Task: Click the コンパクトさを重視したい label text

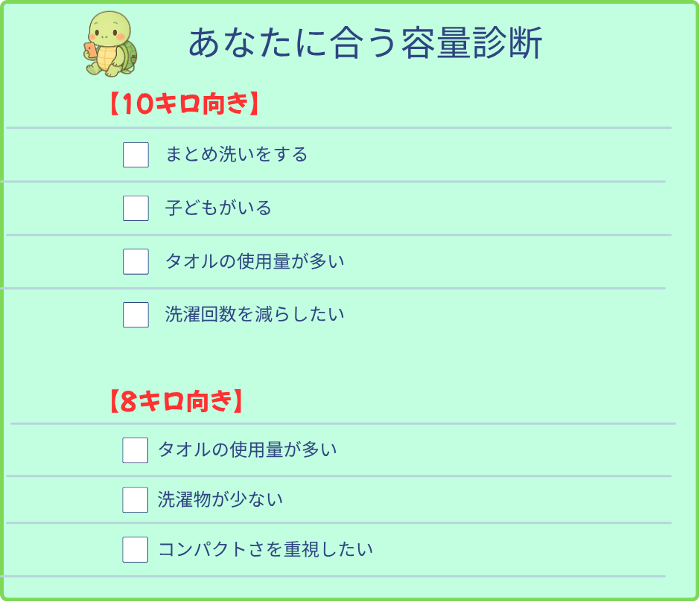Action: coord(265,550)
